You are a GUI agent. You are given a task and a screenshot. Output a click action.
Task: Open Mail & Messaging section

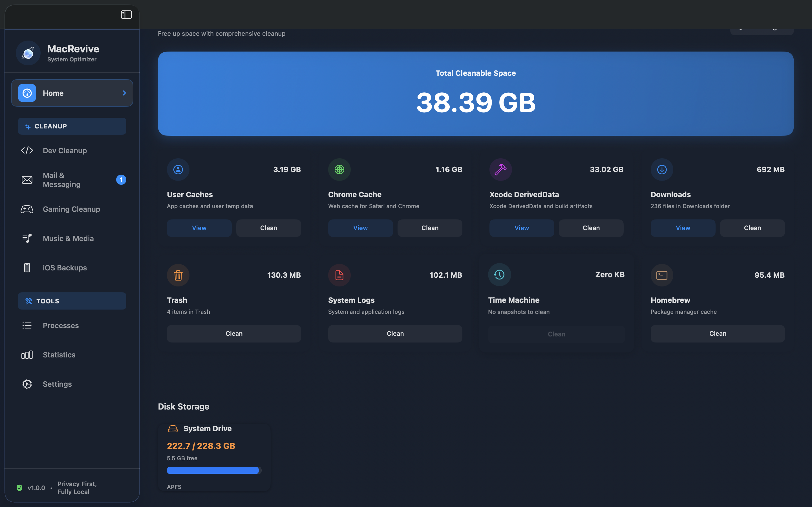[x=62, y=180]
